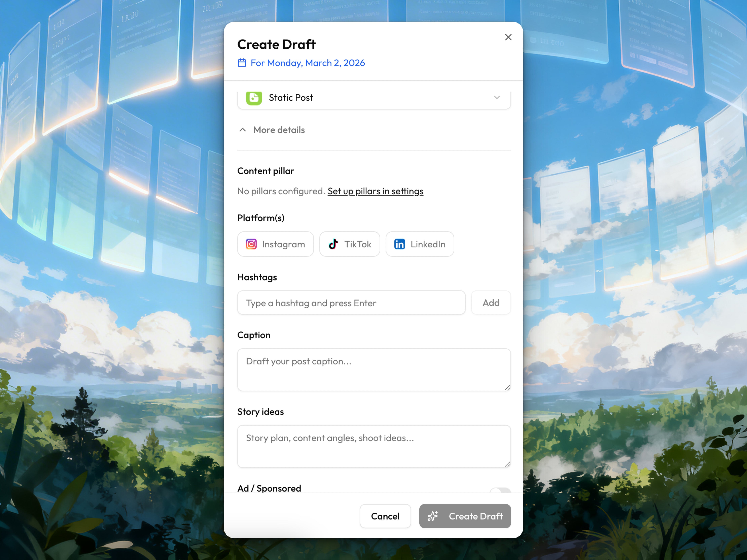Focus the hashtag input field
This screenshot has height=560, width=747.
(x=351, y=303)
